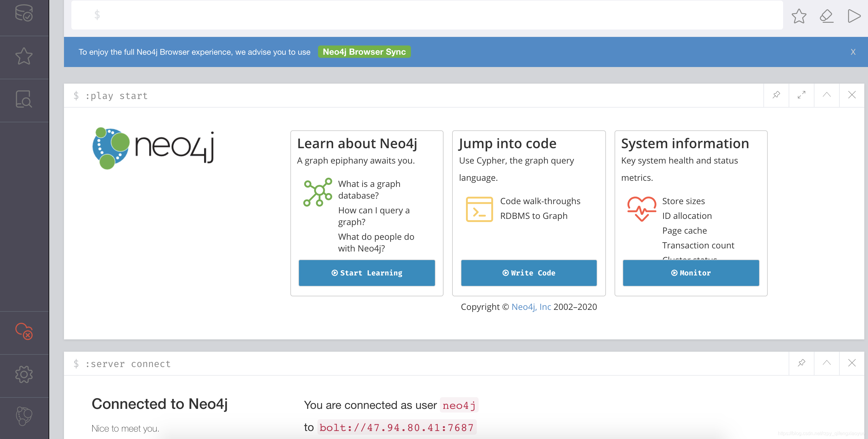
Task: Click the "Learn about Neo4j" heading
Action: click(357, 144)
